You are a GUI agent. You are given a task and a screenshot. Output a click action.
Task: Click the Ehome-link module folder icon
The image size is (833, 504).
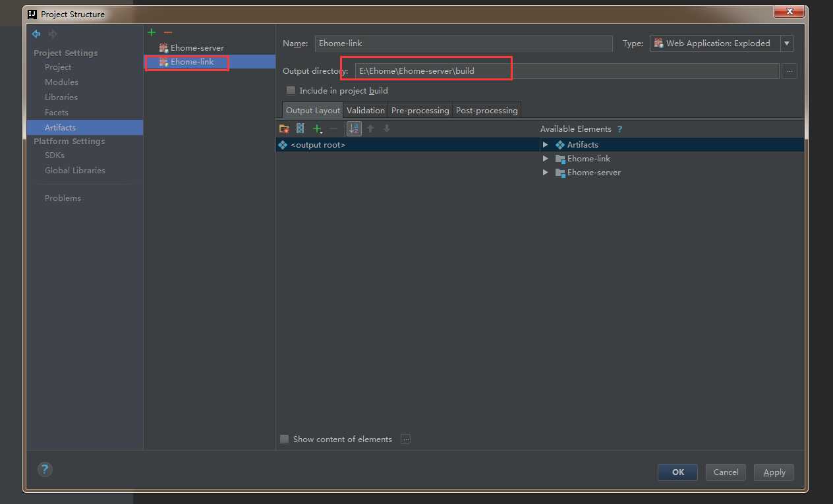(560, 159)
